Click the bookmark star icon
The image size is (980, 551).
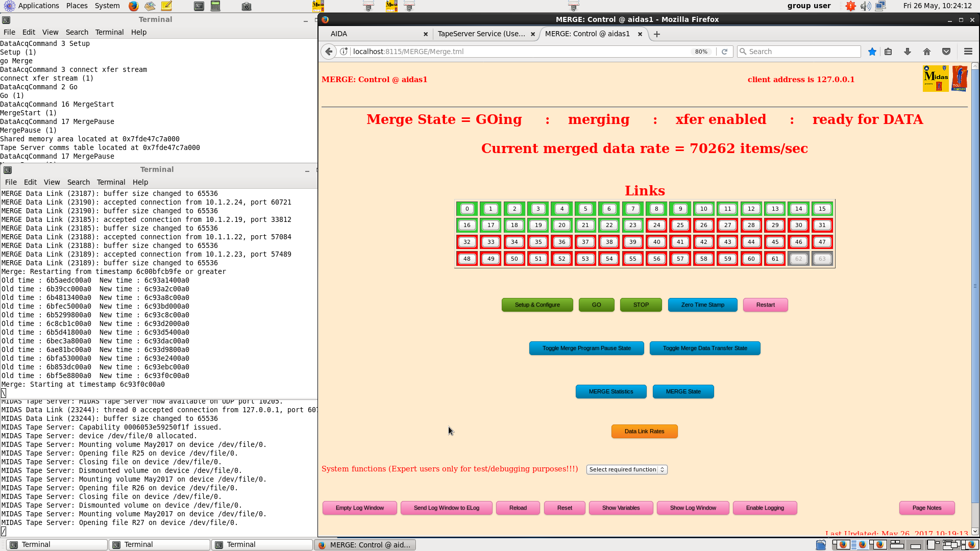pyautogui.click(x=872, y=52)
